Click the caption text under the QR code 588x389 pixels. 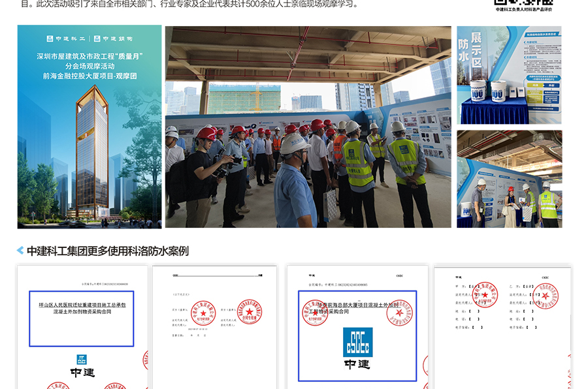pyautogui.click(x=524, y=10)
